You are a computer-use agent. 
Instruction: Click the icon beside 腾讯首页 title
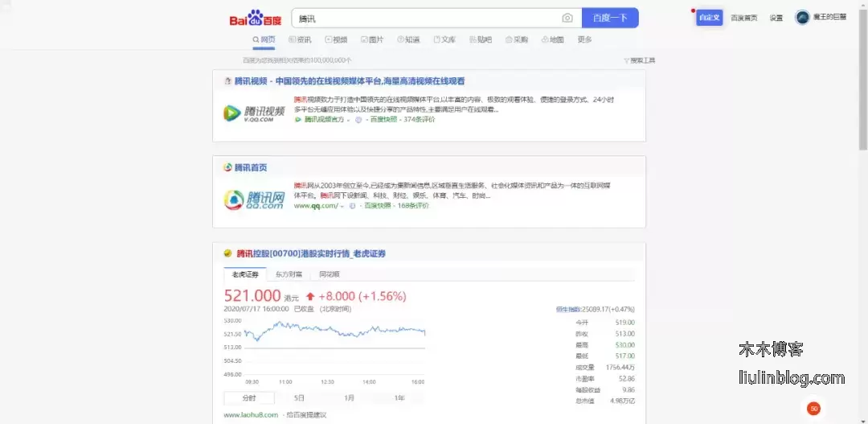coord(227,167)
